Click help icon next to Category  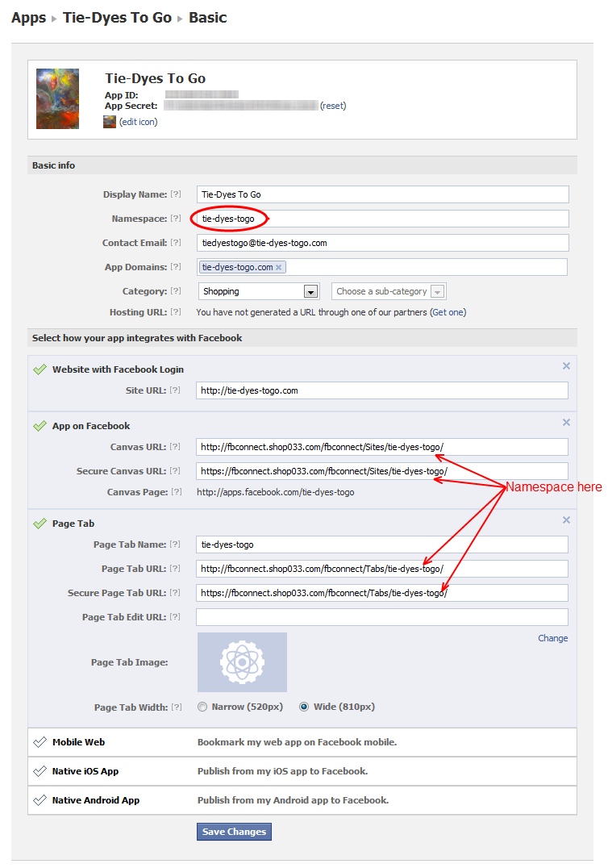[176, 291]
